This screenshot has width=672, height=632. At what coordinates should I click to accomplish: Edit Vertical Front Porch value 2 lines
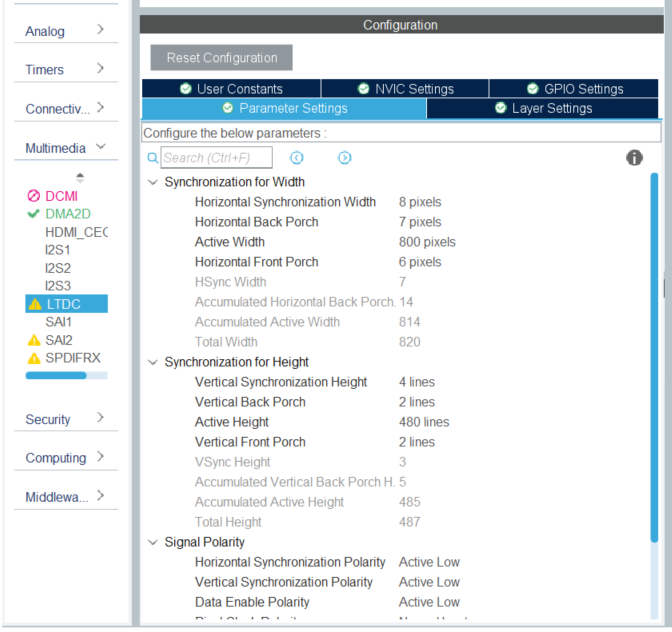coord(417,442)
